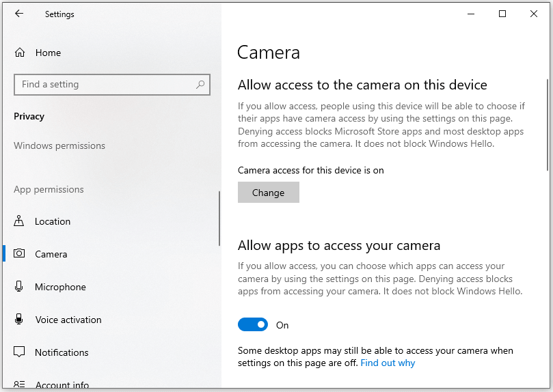Select the Location pin icon
553x392 pixels.
tap(18, 221)
